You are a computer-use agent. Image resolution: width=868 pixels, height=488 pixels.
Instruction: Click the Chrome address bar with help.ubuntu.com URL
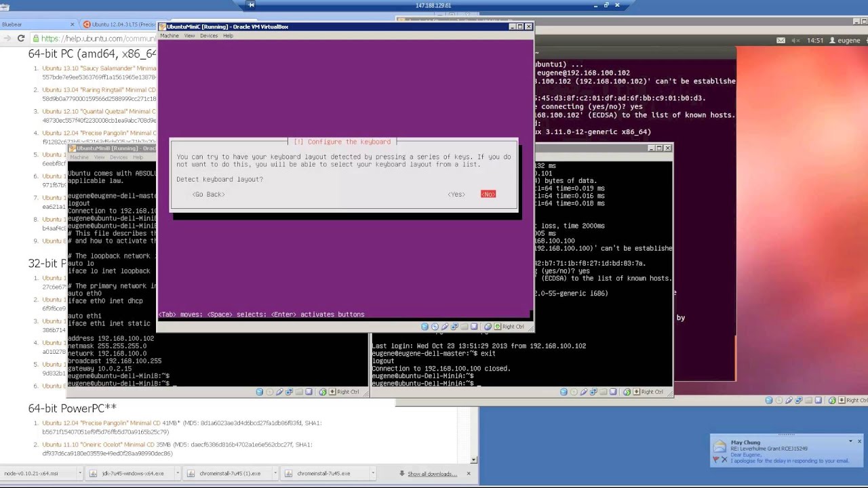(x=95, y=39)
